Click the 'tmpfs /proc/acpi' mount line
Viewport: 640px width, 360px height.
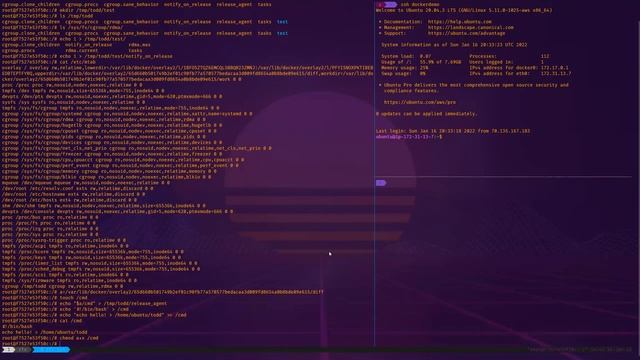click(x=65, y=246)
